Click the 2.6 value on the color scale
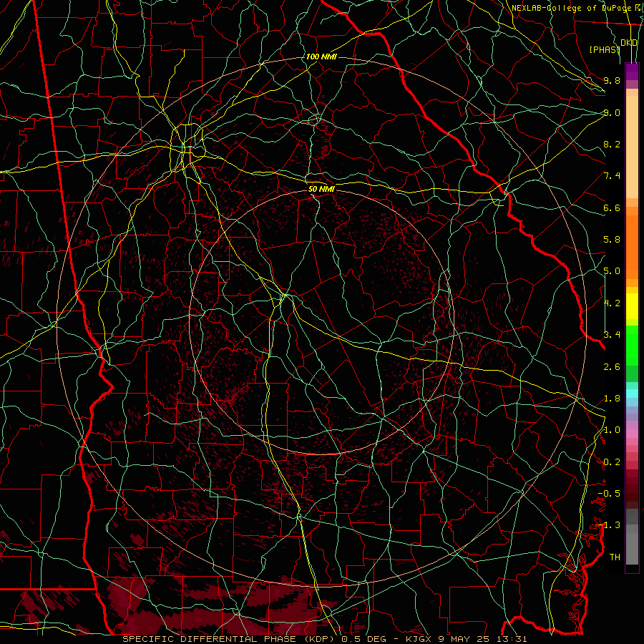The image size is (644, 644). 612,367
